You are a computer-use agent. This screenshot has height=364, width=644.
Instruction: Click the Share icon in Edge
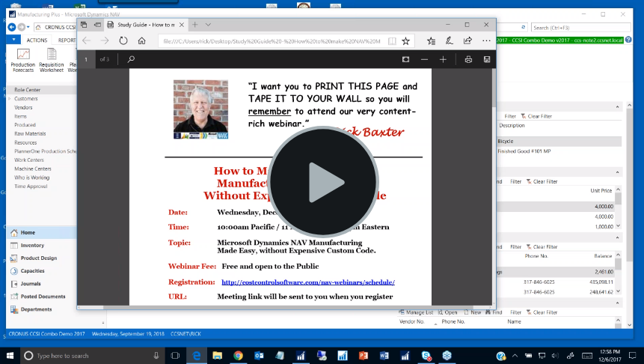(x=467, y=40)
